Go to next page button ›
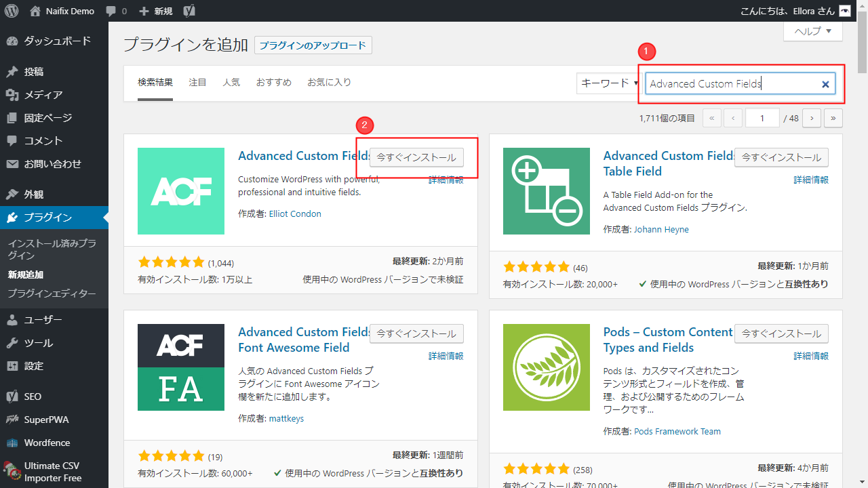Image resolution: width=868 pixels, height=488 pixels. [812, 118]
